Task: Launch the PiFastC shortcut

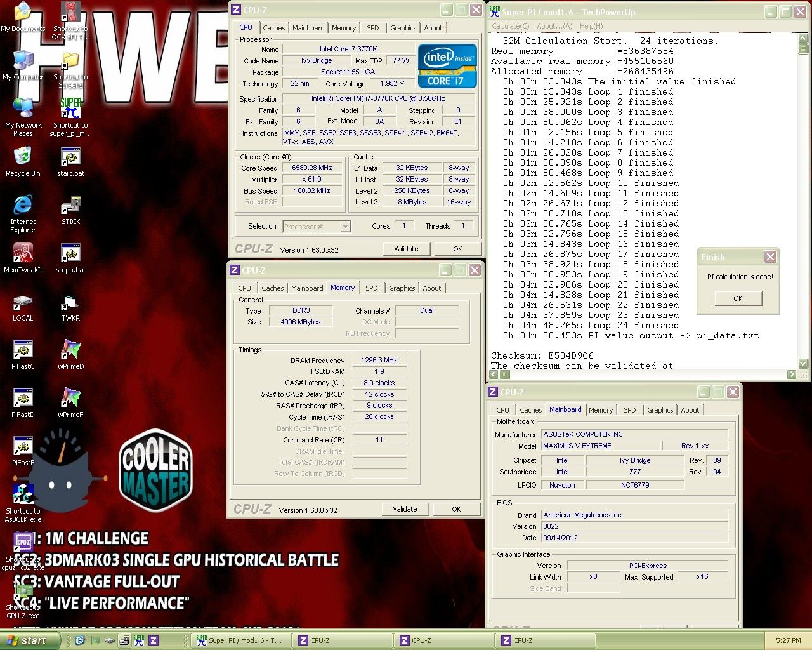Action: point(23,355)
